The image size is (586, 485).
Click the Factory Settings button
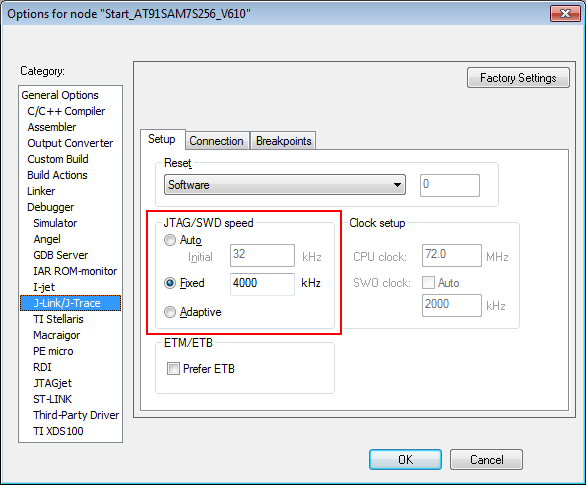pos(518,78)
